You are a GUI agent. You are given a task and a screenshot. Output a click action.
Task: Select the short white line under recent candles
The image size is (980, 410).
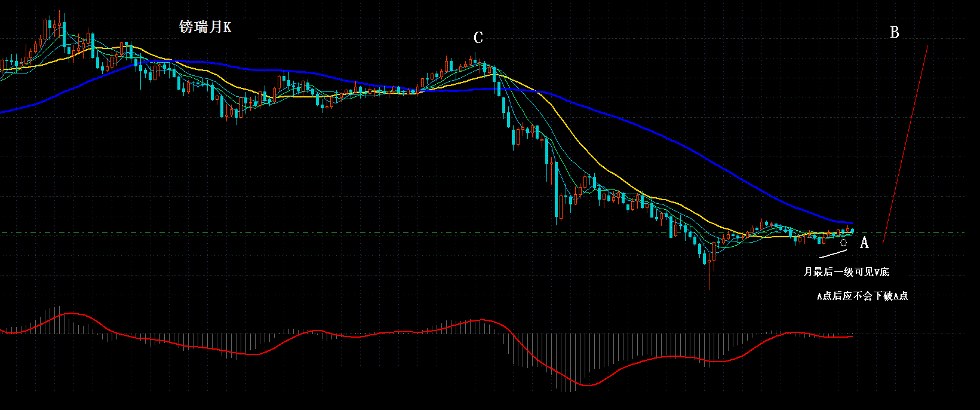point(832,254)
